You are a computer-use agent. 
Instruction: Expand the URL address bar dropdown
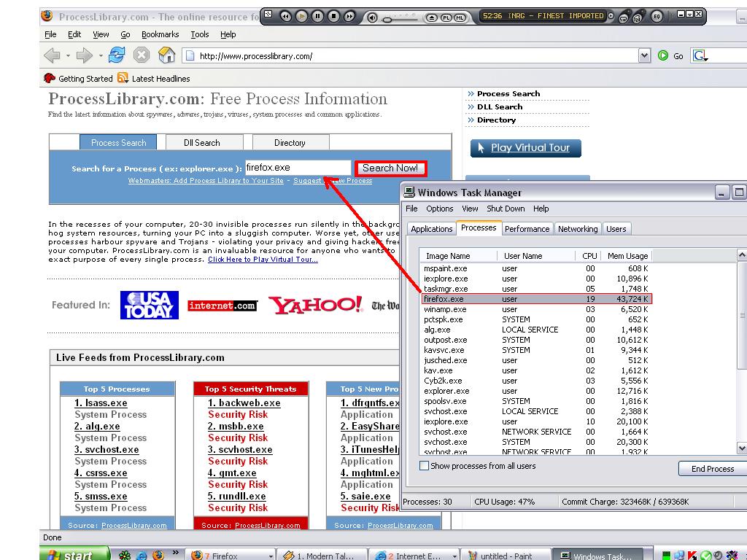[x=644, y=55]
